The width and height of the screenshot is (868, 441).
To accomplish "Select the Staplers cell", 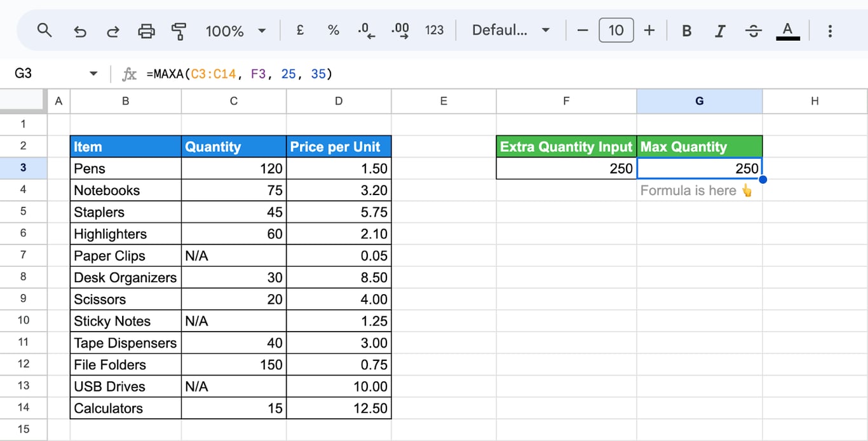I will coord(125,212).
